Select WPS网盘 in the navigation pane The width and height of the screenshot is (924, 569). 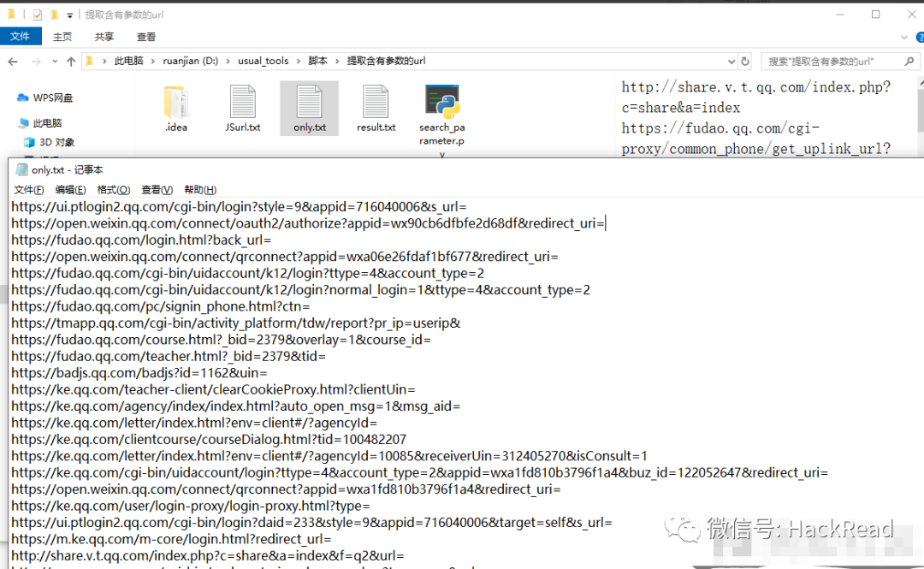44,98
